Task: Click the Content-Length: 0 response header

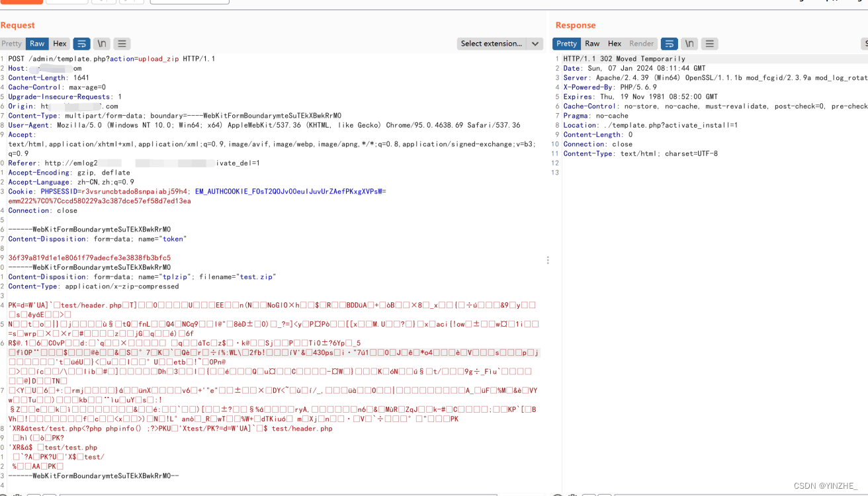Action: 597,135
